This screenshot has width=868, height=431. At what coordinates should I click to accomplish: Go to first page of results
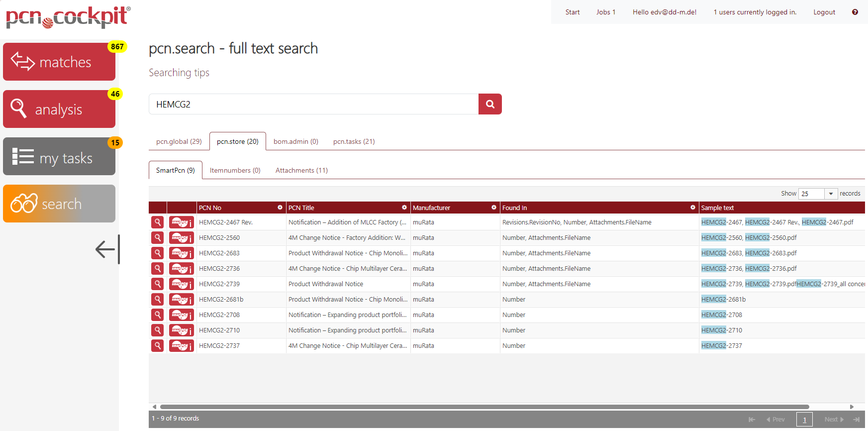752,420
